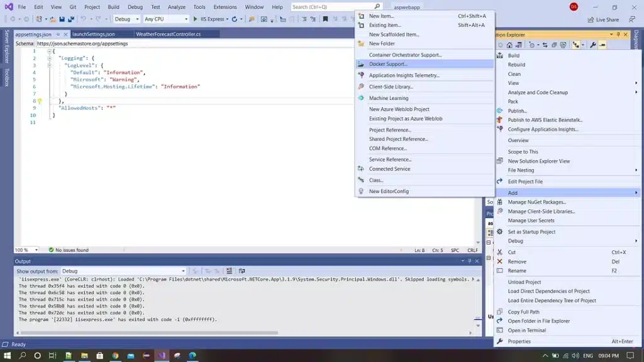
Task: Expand the File Nesting submenu
Action: pos(569,170)
